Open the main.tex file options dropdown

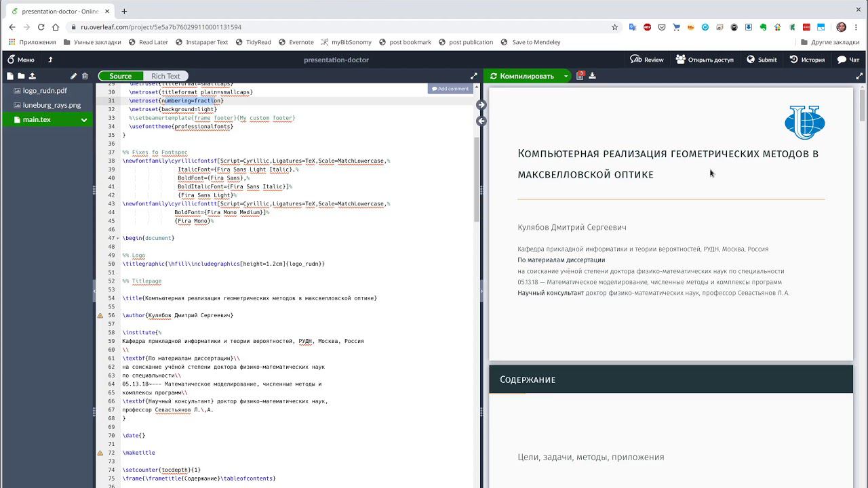[84, 120]
